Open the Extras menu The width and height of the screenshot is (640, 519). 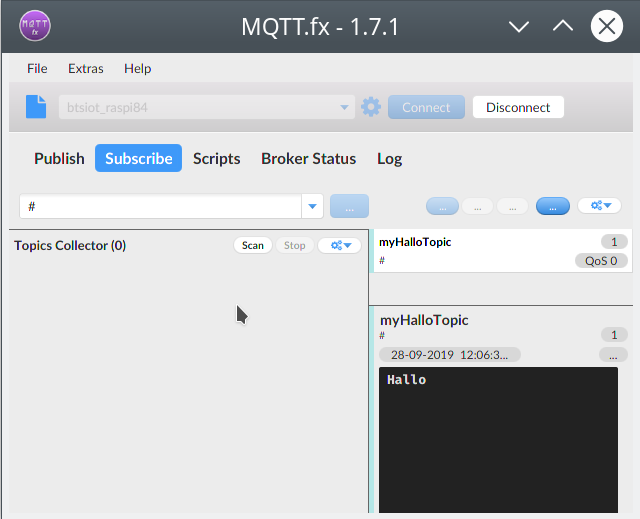click(x=85, y=69)
